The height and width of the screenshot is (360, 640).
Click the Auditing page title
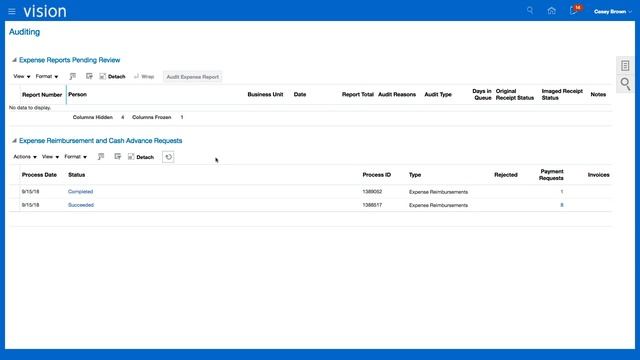(x=24, y=32)
